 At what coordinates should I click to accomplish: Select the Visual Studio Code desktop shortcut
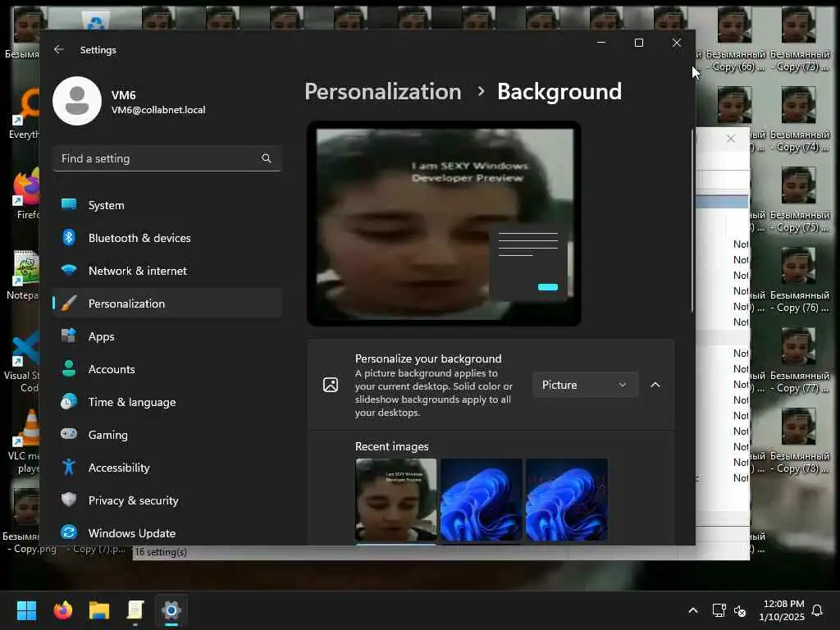click(x=22, y=361)
